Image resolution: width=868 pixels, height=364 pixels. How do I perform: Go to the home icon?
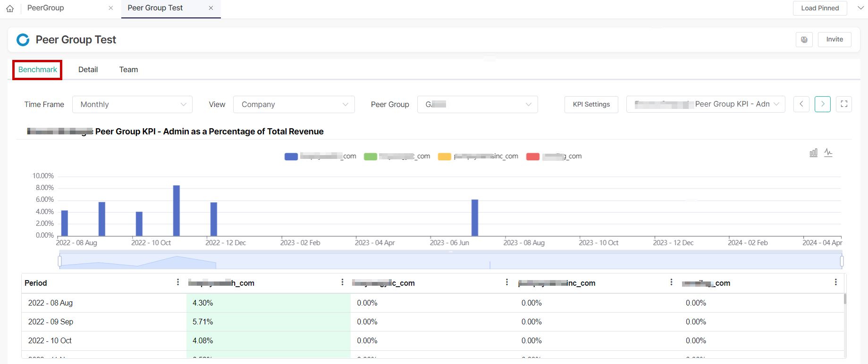(10, 8)
